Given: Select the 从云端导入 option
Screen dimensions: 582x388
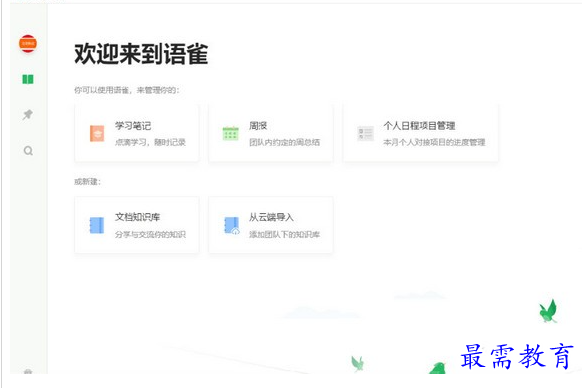Looking at the screenshot, I should pos(271,225).
